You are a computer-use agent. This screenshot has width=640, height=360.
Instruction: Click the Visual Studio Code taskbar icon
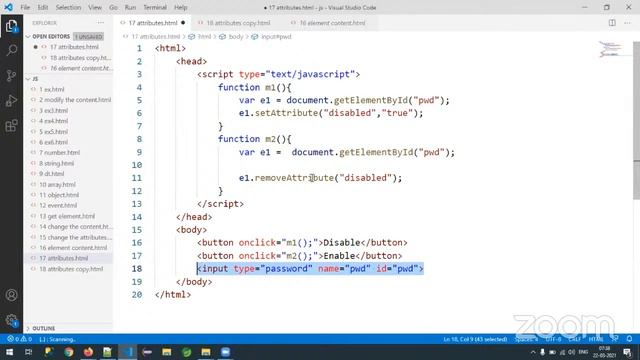tap(127, 352)
